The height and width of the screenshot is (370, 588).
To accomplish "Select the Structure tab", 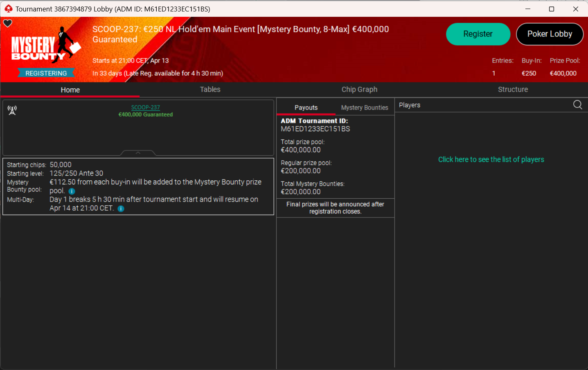I will pos(513,90).
